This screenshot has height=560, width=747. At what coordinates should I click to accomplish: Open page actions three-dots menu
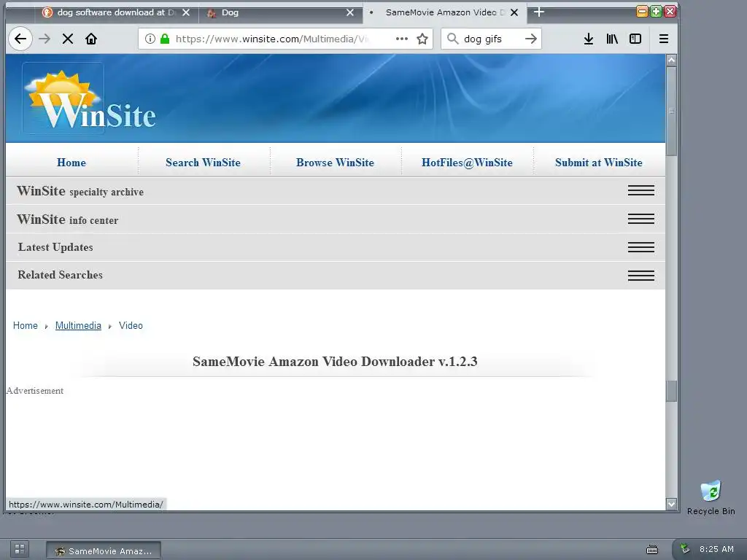pyautogui.click(x=402, y=39)
